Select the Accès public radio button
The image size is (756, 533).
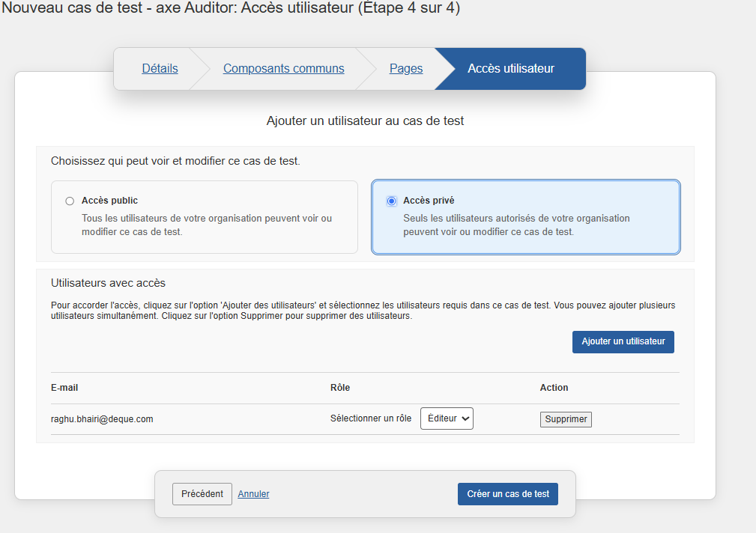pyautogui.click(x=70, y=201)
